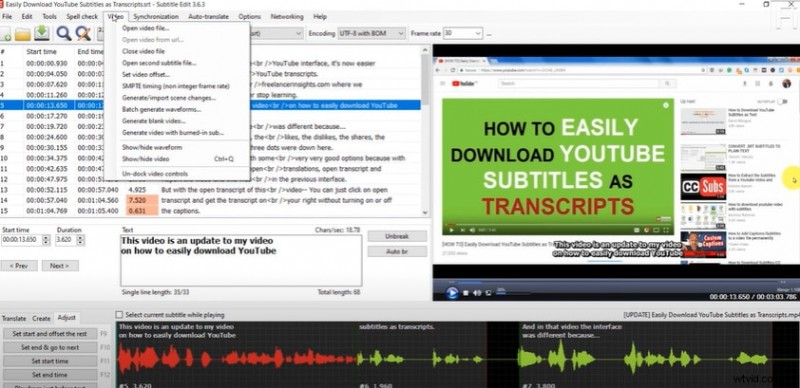The image size is (800, 388).
Task: Open the Synchronization menu
Action: click(156, 16)
